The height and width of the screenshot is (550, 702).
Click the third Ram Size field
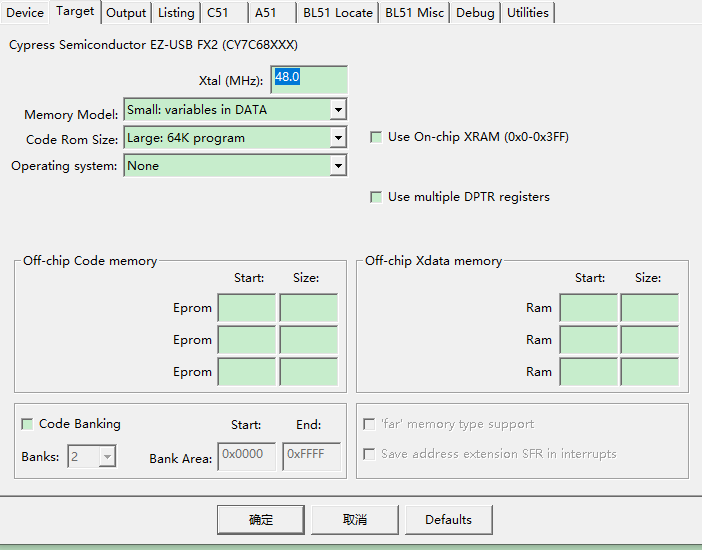point(650,372)
